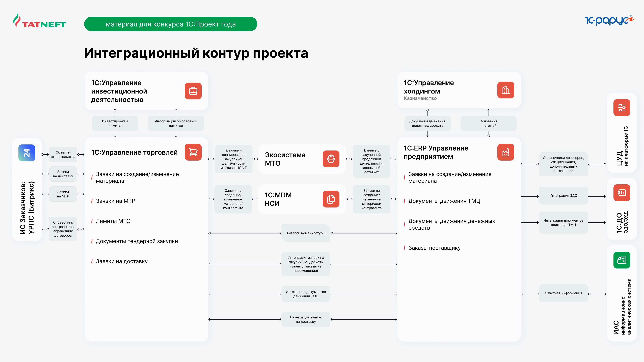Click the red briefcase icon for investment management
The width and height of the screenshot is (644, 362).
[x=193, y=91]
